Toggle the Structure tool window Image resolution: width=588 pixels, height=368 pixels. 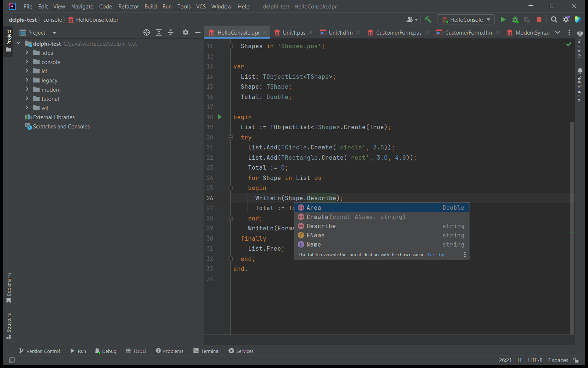point(9,326)
